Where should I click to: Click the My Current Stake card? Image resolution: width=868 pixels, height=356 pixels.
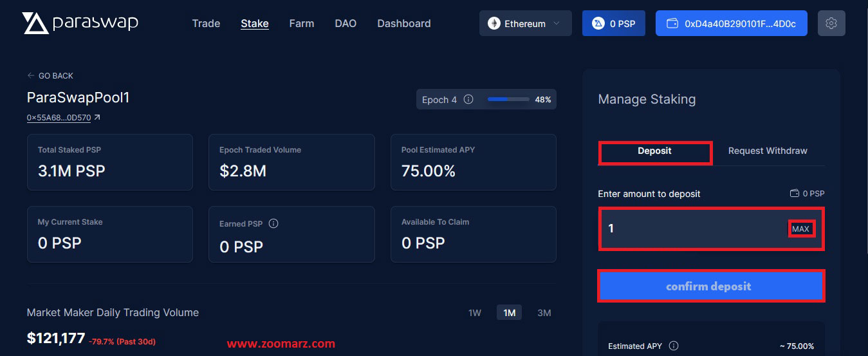click(110, 234)
